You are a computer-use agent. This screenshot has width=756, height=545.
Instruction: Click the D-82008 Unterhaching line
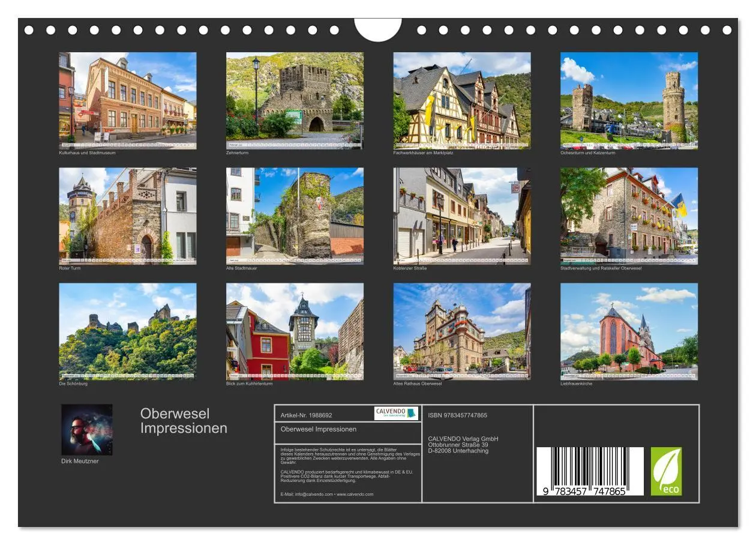tap(458, 451)
